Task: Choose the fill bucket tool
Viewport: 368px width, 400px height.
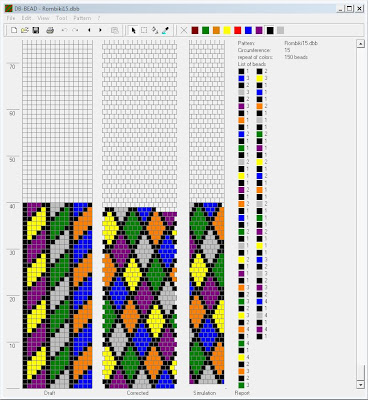Action: coord(155,30)
